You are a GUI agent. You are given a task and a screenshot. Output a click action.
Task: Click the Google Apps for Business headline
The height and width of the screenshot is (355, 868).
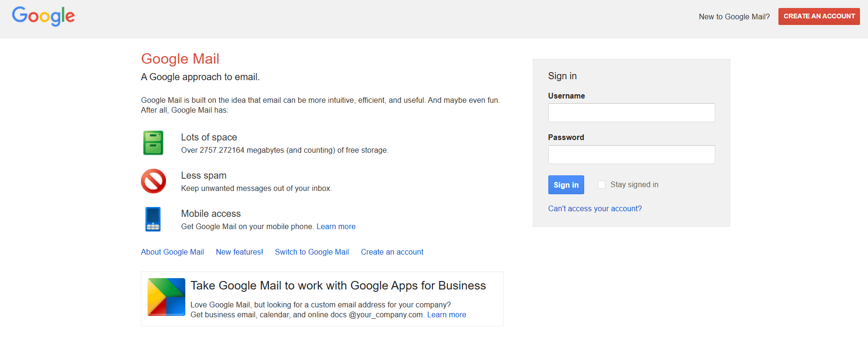(338, 286)
